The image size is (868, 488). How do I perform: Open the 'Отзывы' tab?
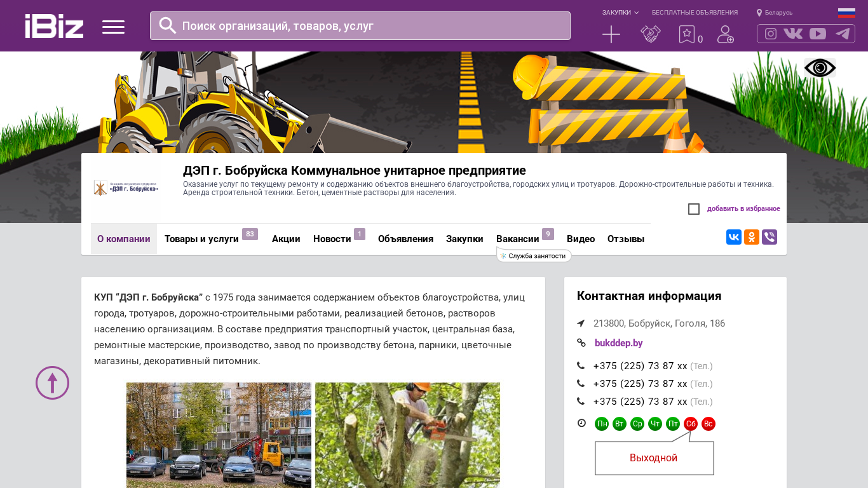[626, 239]
